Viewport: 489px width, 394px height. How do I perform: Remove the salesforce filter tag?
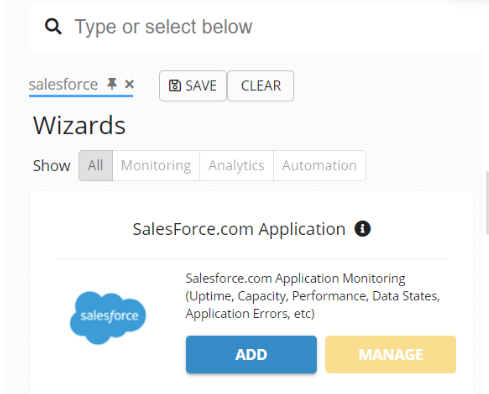click(129, 84)
